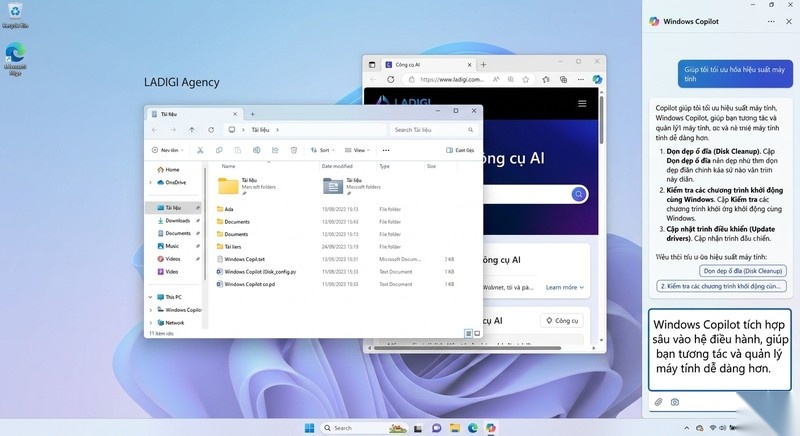Open Edge extensions puzzle icon

pos(546,80)
